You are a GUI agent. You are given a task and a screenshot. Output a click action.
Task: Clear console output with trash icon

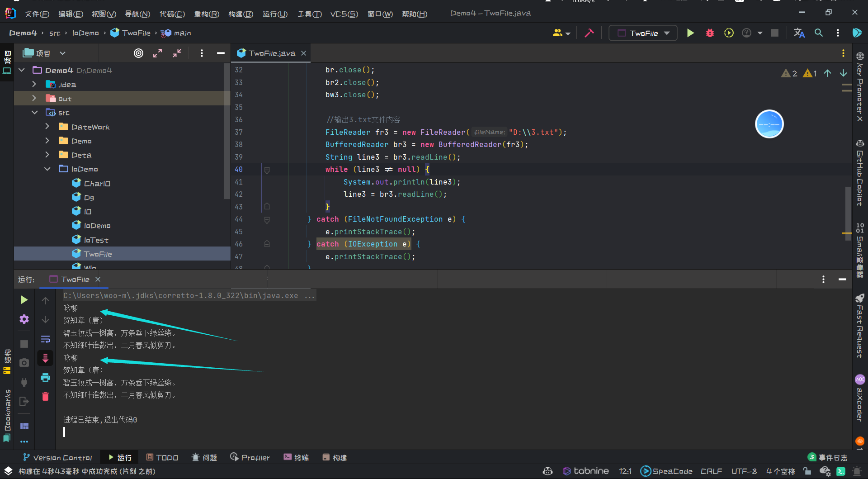point(46,397)
